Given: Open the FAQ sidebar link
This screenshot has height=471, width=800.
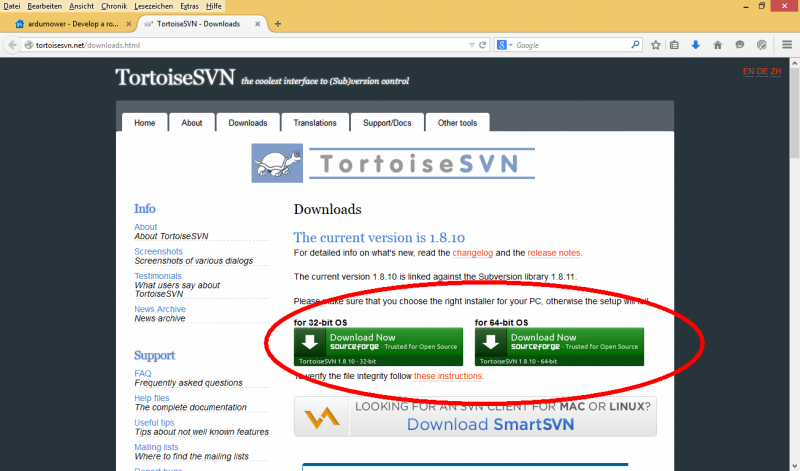Looking at the screenshot, I should pos(143,373).
